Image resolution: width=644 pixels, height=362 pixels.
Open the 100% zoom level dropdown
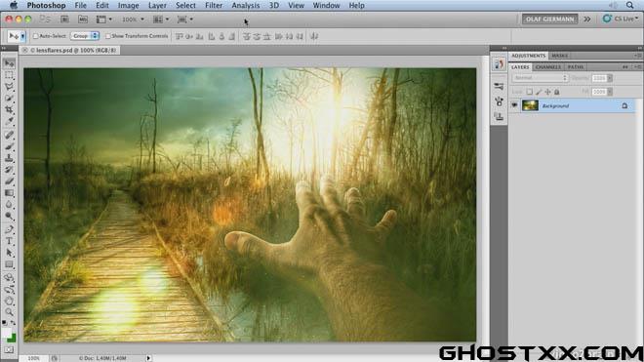tap(133, 20)
